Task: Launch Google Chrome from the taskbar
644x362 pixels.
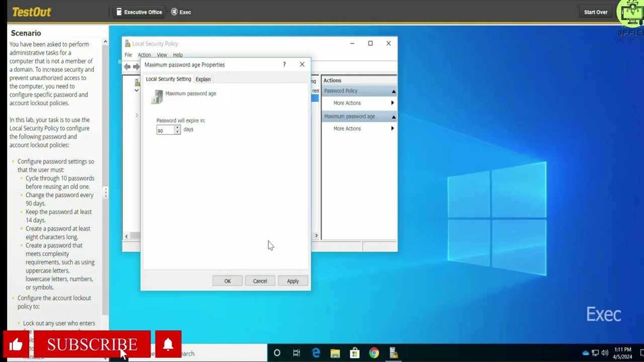Action: [x=374, y=353]
